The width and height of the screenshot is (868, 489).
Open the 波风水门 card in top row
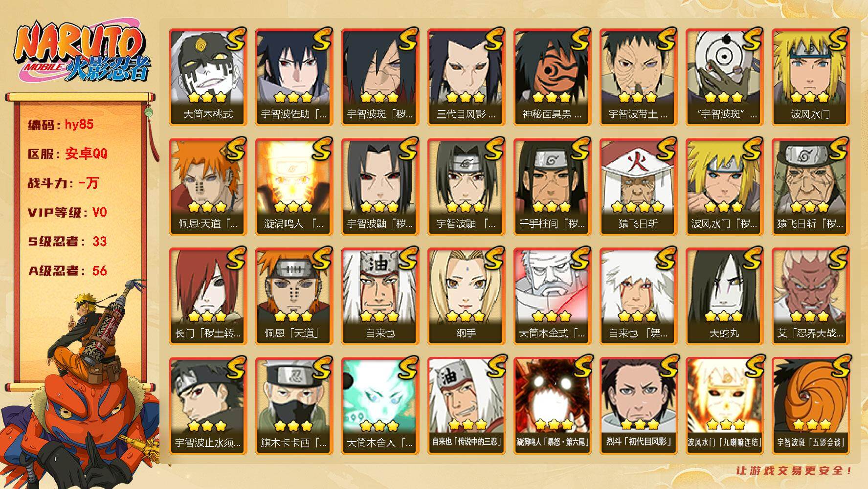810,77
